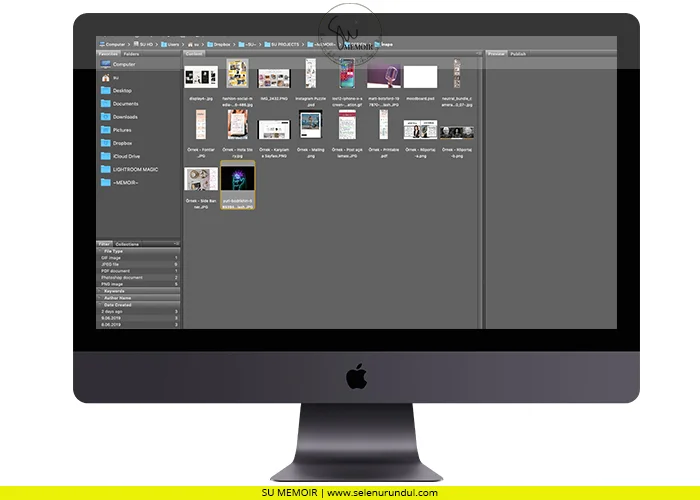Open the su home folder icon
The width and height of the screenshot is (700, 500).
coord(106,78)
